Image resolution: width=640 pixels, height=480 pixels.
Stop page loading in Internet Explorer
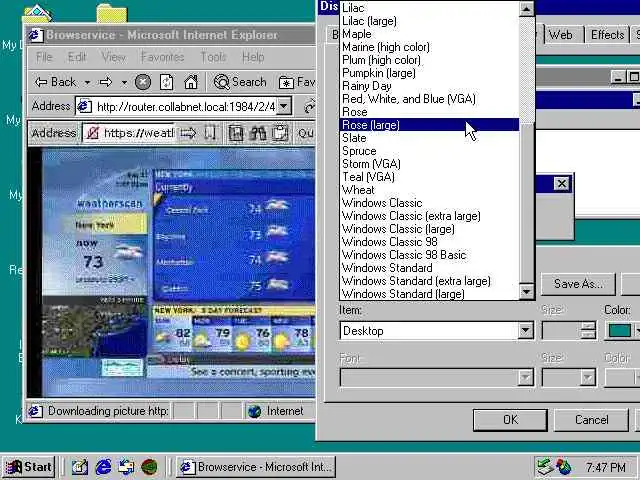143,82
